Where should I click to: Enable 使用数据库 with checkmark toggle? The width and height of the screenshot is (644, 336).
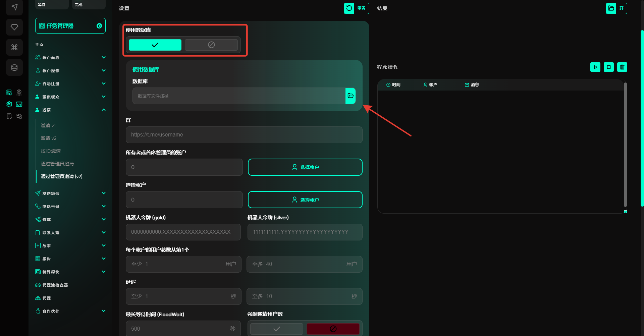click(x=155, y=45)
